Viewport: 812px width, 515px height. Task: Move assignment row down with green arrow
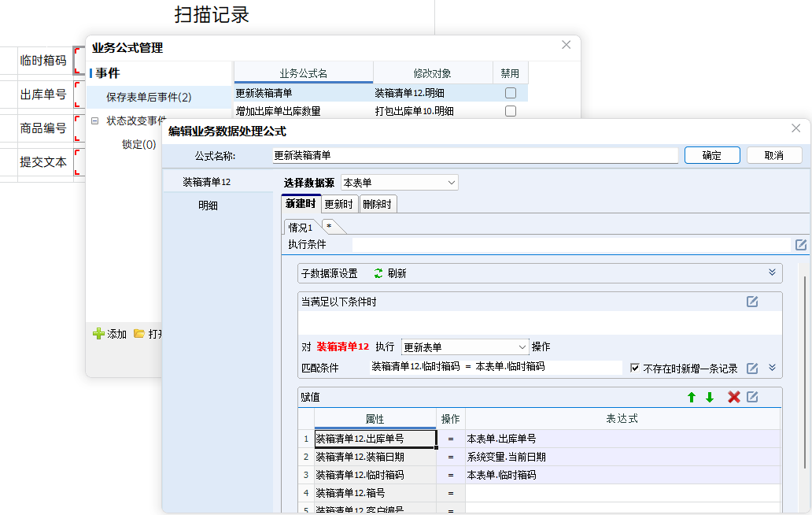tap(710, 398)
